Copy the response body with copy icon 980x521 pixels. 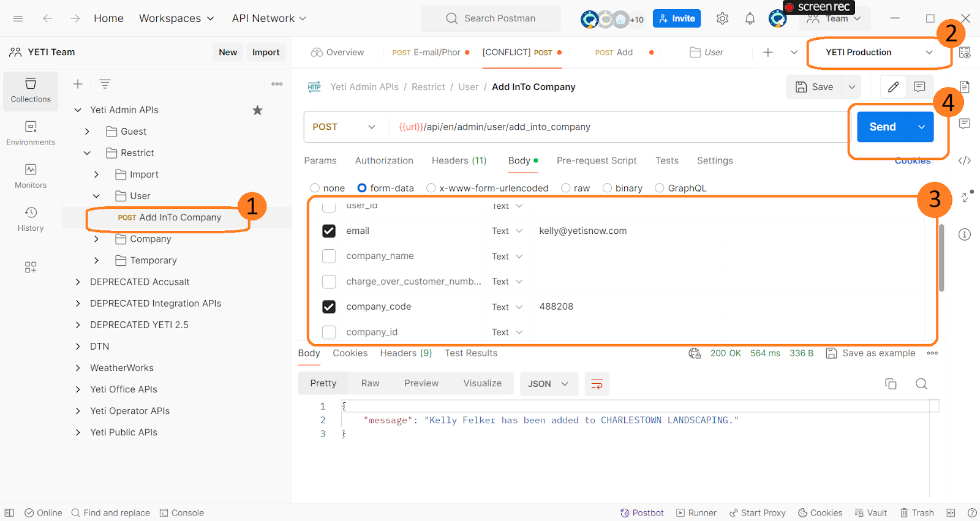coord(891,384)
